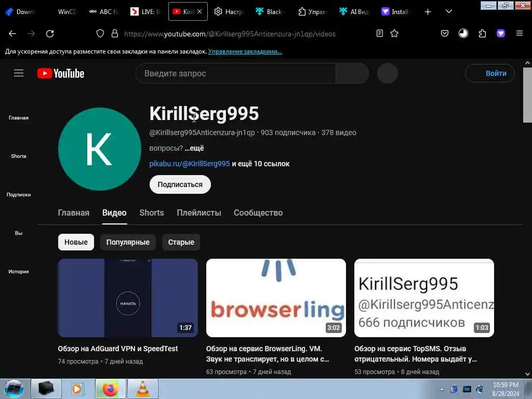Image resolution: width=532 pixels, height=399 pixels.
Task: Open Firefox from the taskbar
Action: 111,389
